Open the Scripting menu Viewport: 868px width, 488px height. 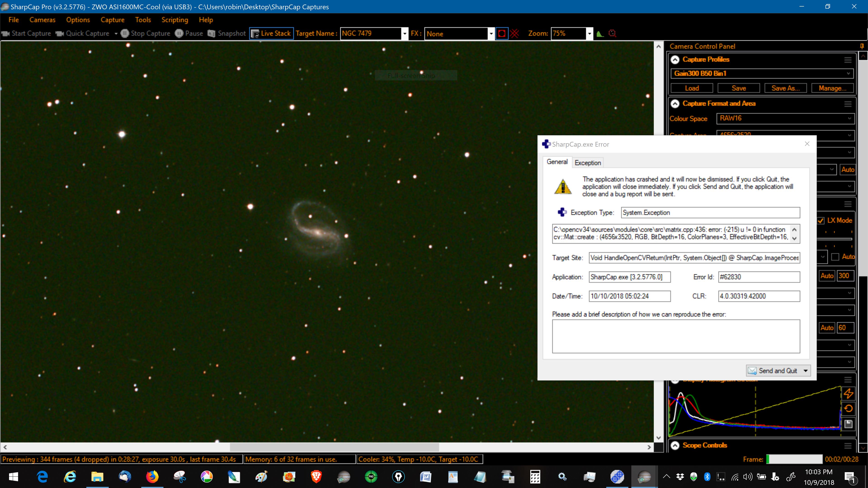(x=175, y=20)
